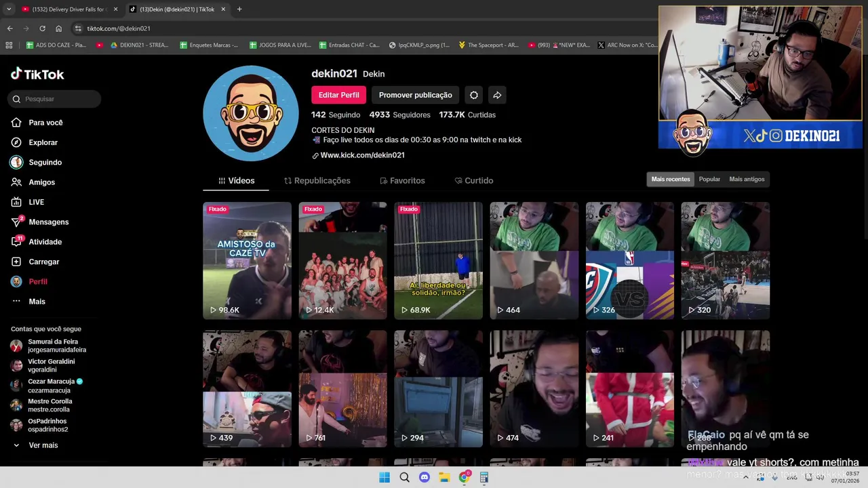This screenshot has width=868, height=488.
Task: Open Calculator from the taskbar
Action: point(484,477)
